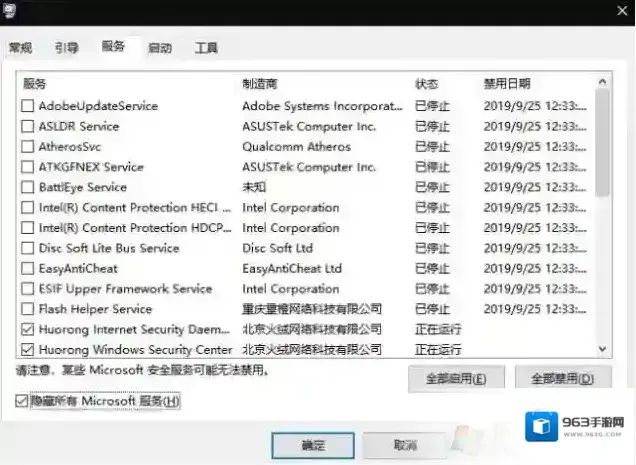Tick Intel(R) Content Protection HDCP checkbox
Screen dimensions: 636x465
28,228
